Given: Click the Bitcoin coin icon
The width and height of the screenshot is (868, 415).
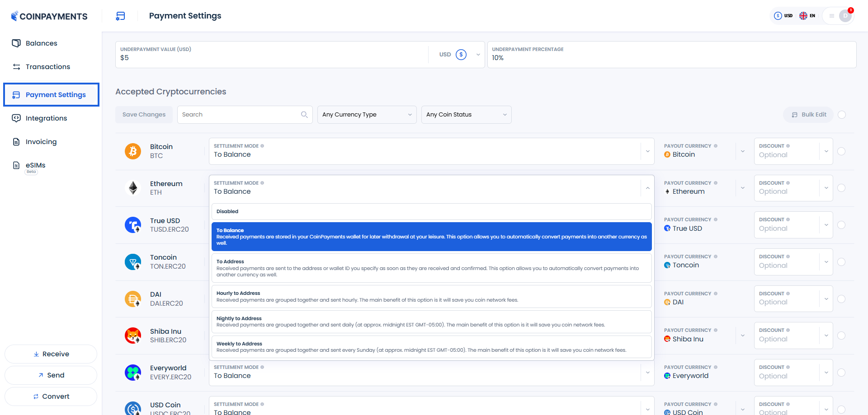Looking at the screenshot, I should pyautogui.click(x=132, y=151).
